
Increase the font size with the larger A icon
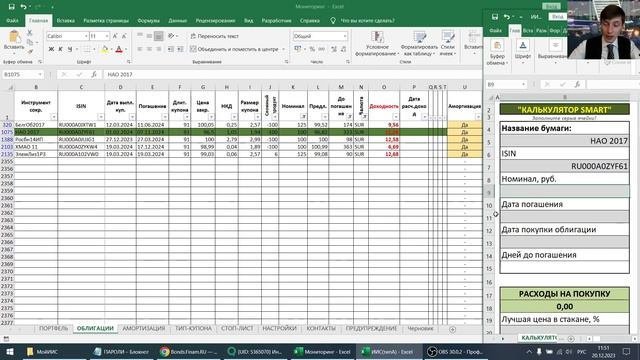click(x=115, y=36)
